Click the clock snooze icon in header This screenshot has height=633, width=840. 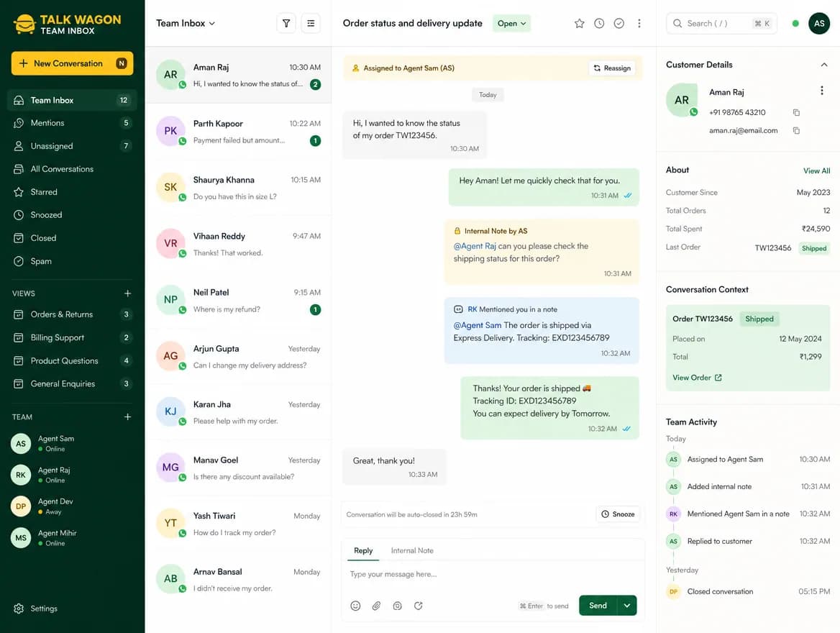[x=599, y=24]
